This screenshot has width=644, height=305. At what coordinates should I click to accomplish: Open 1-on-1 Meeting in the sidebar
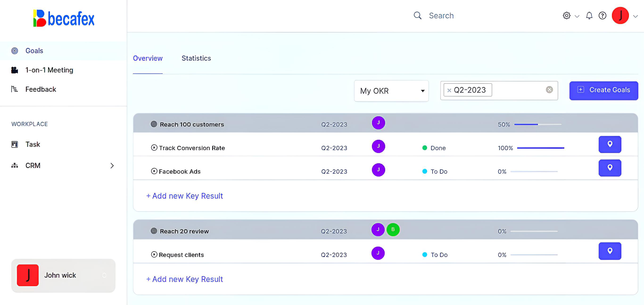point(49,70)
